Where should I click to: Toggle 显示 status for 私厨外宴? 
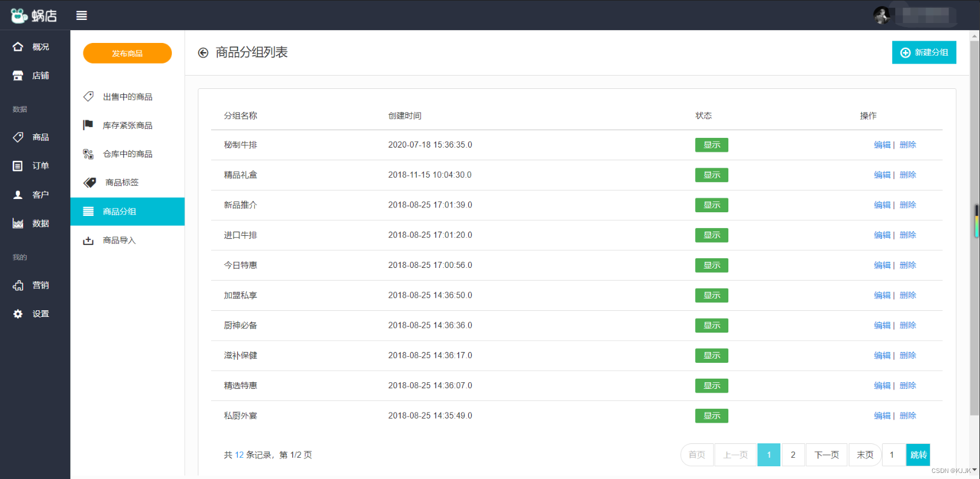pyautogui.click(x=711, y=416)
